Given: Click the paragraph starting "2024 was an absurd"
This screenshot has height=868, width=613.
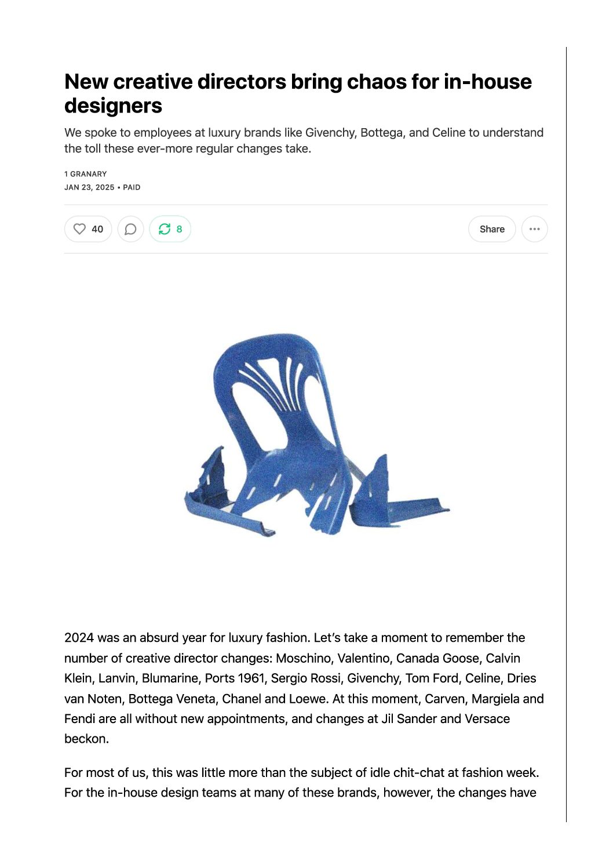Looking at the screenshot, I should click(304, 688).
